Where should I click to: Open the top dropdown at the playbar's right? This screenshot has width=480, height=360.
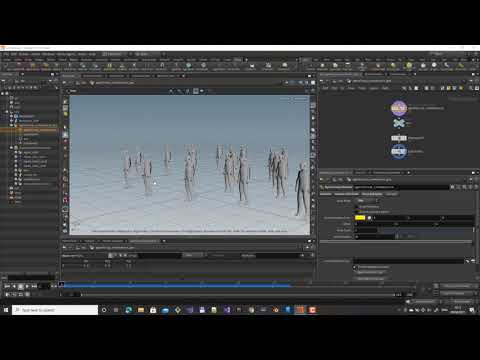(x=458, y=286)
